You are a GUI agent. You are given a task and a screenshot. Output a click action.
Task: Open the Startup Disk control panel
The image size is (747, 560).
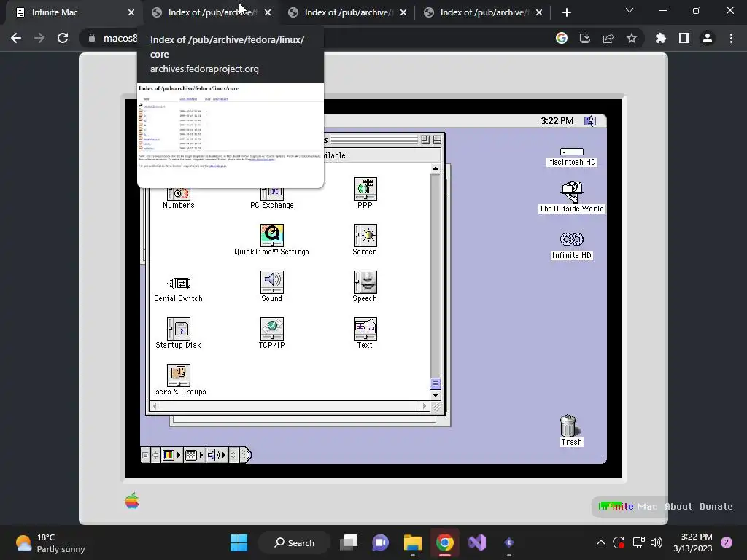pos(179,332)
